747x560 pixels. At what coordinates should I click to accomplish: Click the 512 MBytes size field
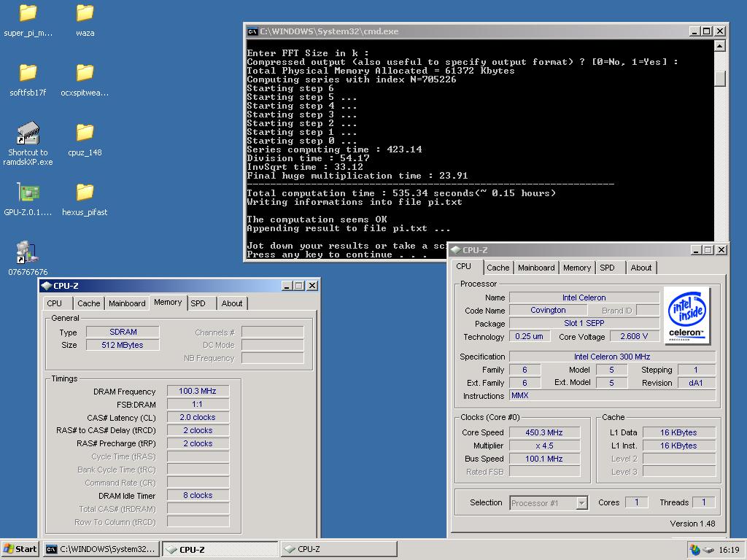(123, 345)
